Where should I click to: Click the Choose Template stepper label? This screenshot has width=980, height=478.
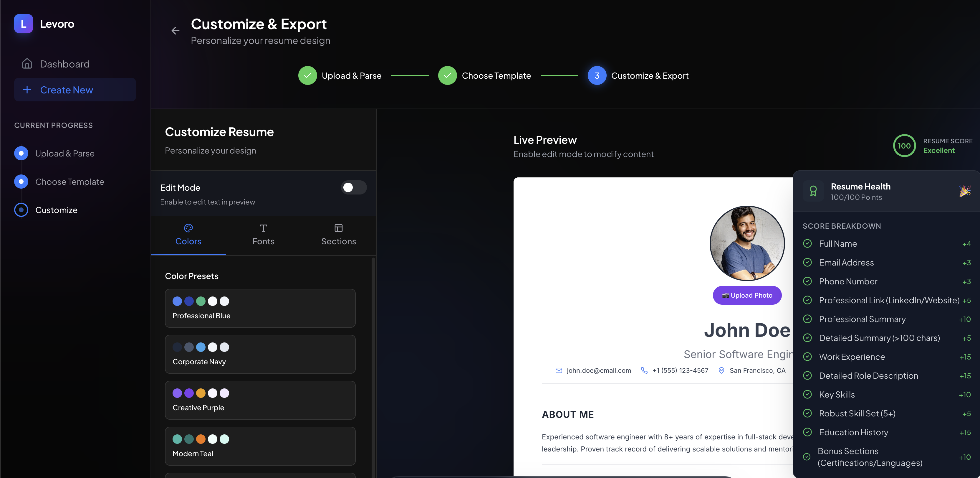(x=496, y=76)
